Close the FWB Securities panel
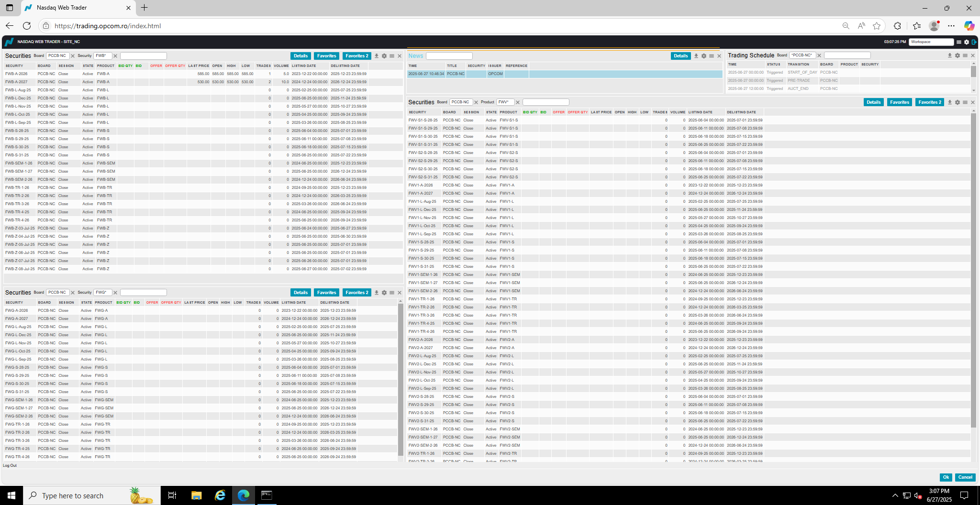 coord(400,56)
